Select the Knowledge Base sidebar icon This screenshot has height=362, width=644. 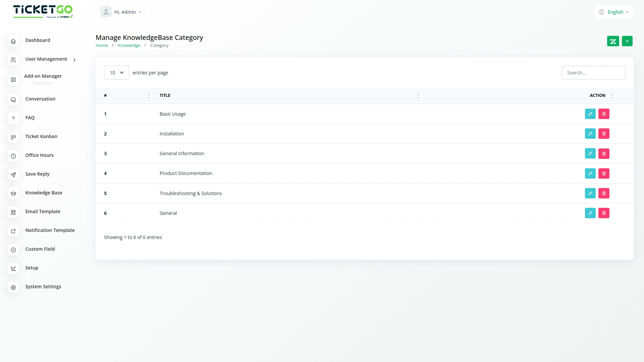click(x=13, y=193)
